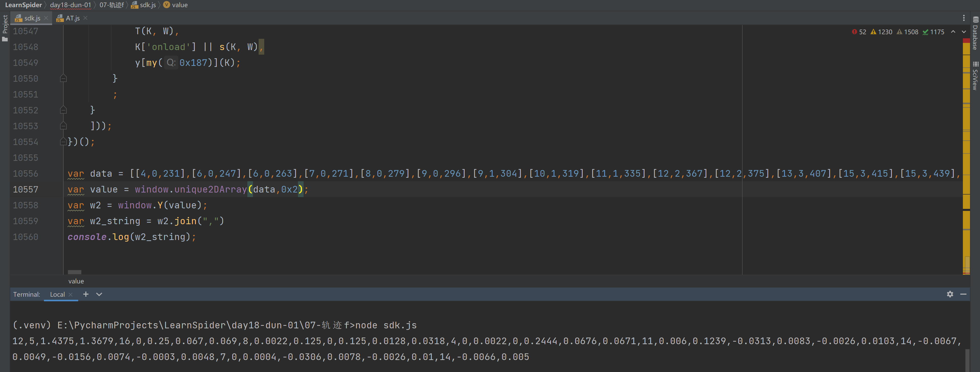This screenshot has width=980, height=372.
Task: Click the 1508 weak warnings indicator
Action: 907,32
